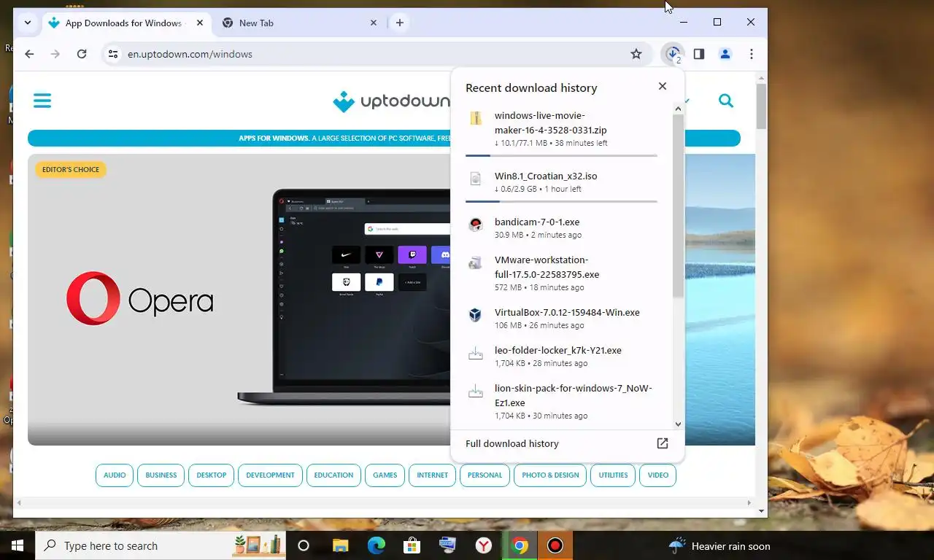This screenshot has height=560, width=934.
Task: Open the tab search dropdown chevron
Action: [27, 23]
